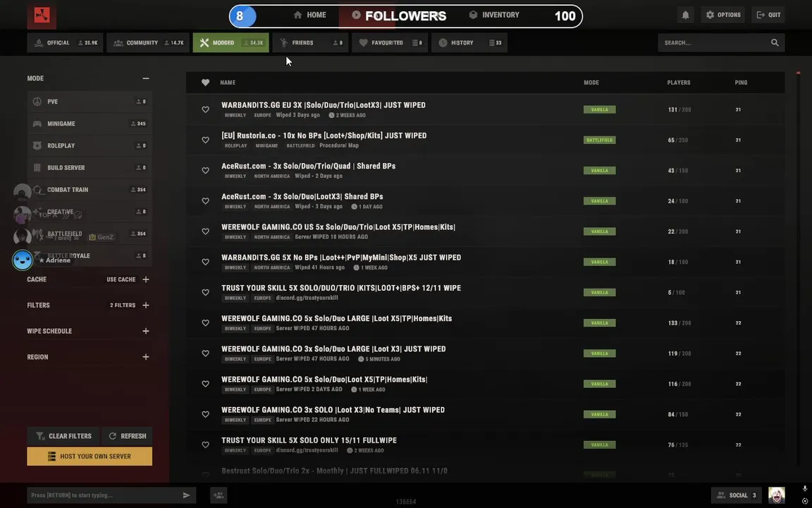This screenshot has width=812, height=508.
Task: Expand the Filters section
Action: tap(145, 306)
